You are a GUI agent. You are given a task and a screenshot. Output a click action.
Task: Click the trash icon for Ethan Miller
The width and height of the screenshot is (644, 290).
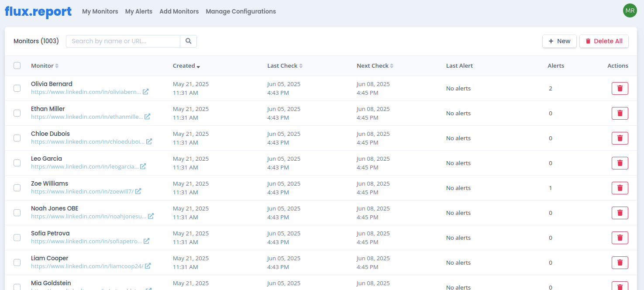[620, 113]
